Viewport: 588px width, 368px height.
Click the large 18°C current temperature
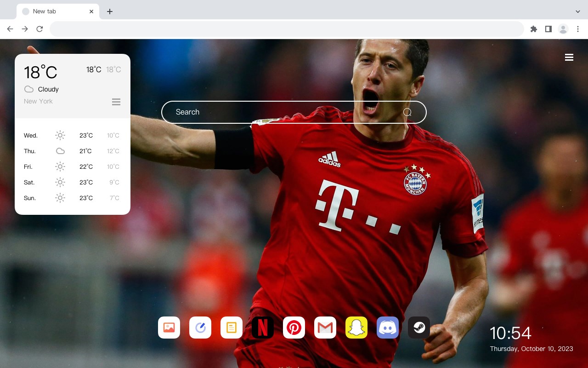click(40, 72)
